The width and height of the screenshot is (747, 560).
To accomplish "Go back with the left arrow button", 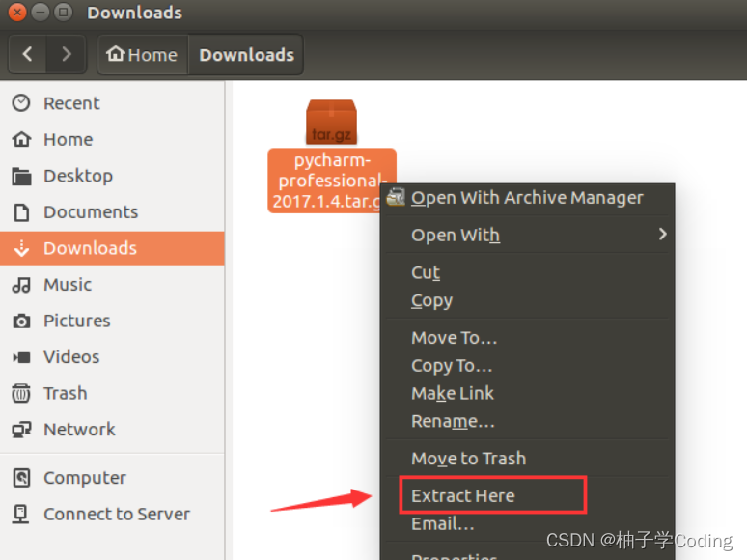I will (x=28, y=54).
